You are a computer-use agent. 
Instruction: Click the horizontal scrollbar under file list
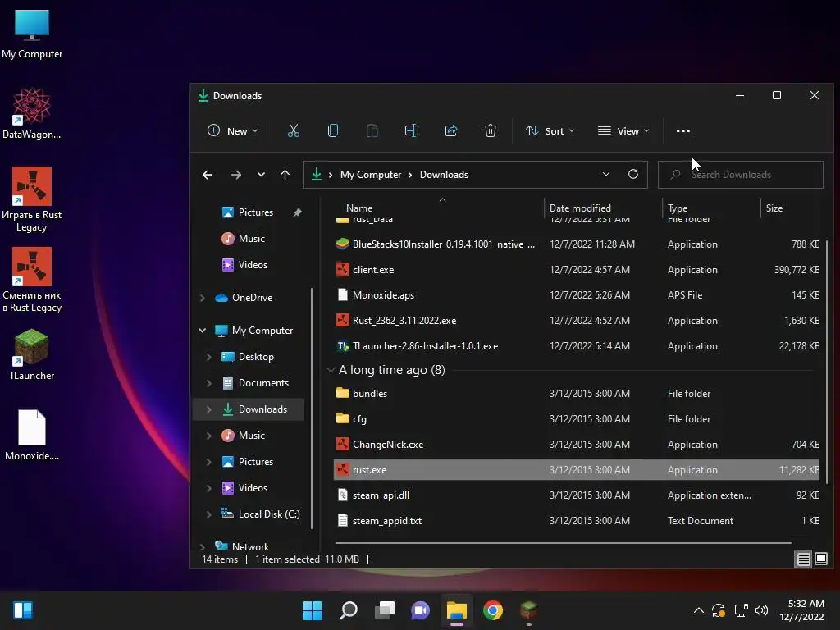[563, 543]
